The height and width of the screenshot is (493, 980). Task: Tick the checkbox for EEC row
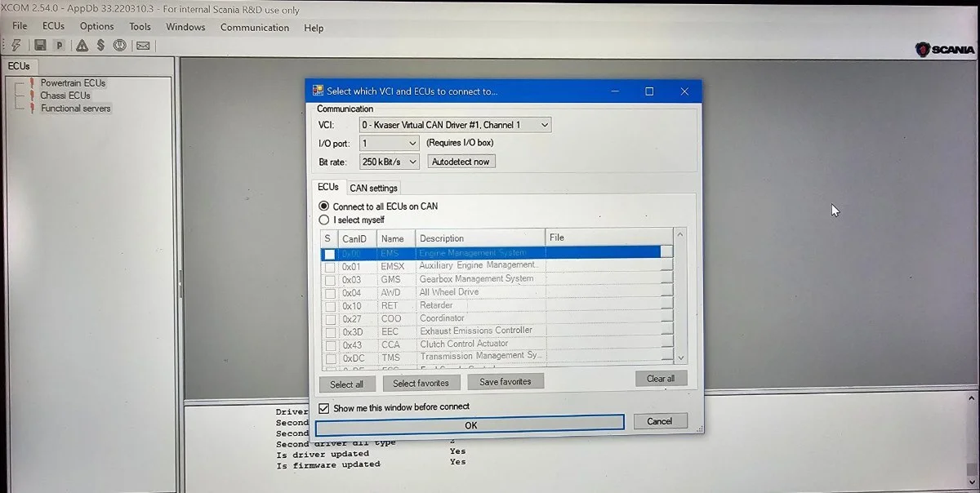click(x=329, y=332)
